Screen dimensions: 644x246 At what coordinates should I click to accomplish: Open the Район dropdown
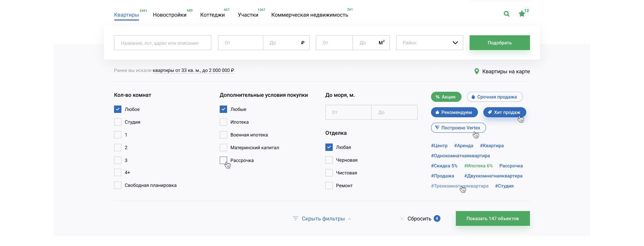pyautogui.click(x=429, y=43)
